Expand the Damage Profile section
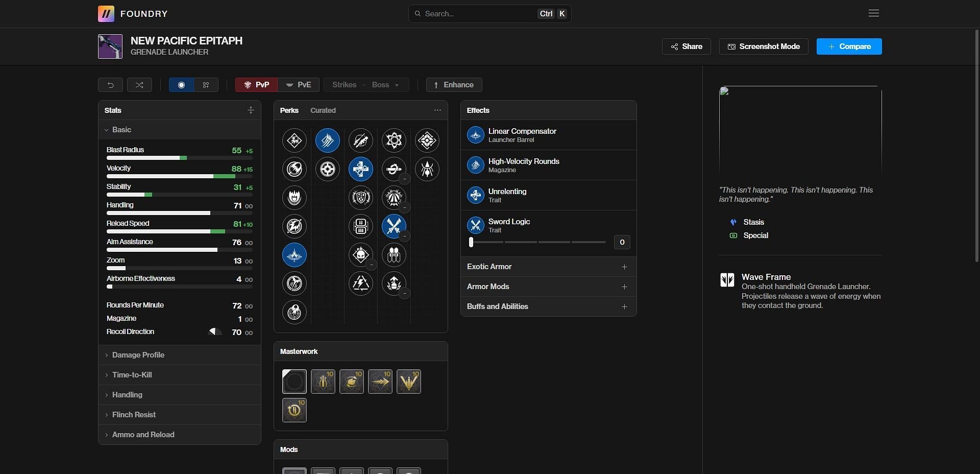The image size is (980, 474). [x=180, y=355]
